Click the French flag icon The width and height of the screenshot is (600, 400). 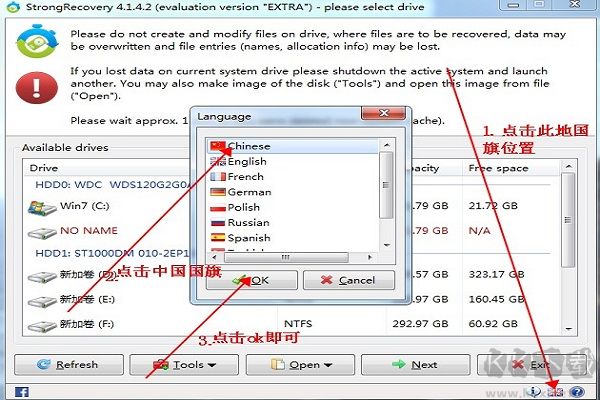point(218,177)
